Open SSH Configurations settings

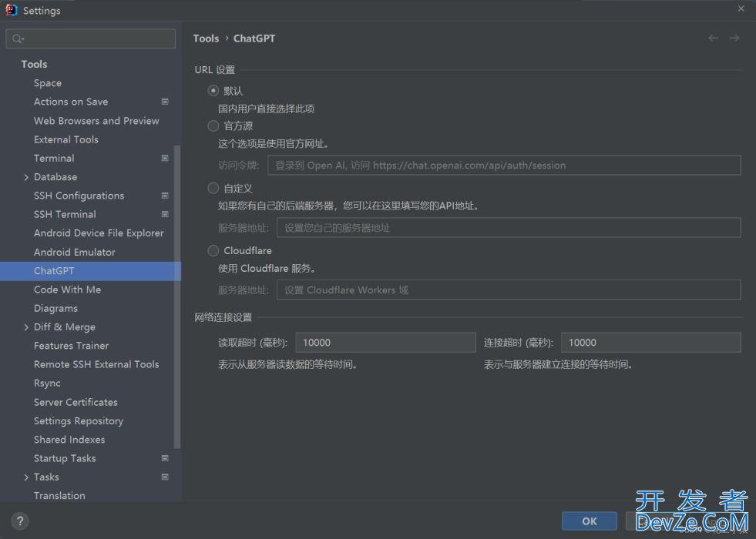coord(79,196)
